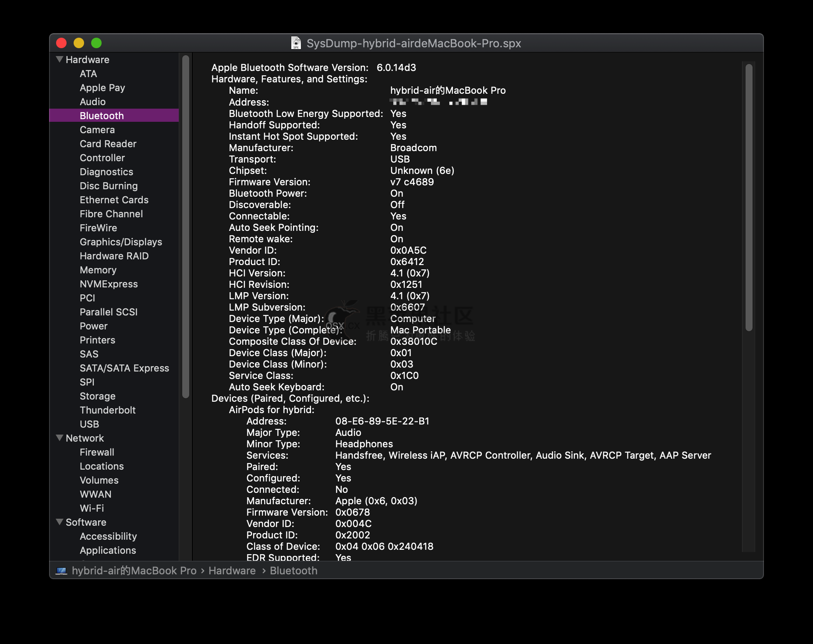Click the sidebar vertical scrollbar thumb

click(x=186, y=226)
